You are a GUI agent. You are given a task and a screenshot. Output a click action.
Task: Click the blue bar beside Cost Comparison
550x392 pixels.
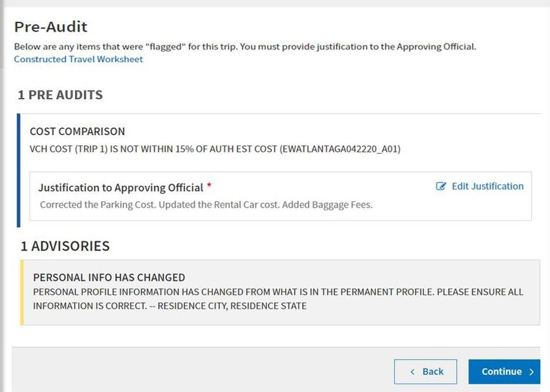coord(19,170)
